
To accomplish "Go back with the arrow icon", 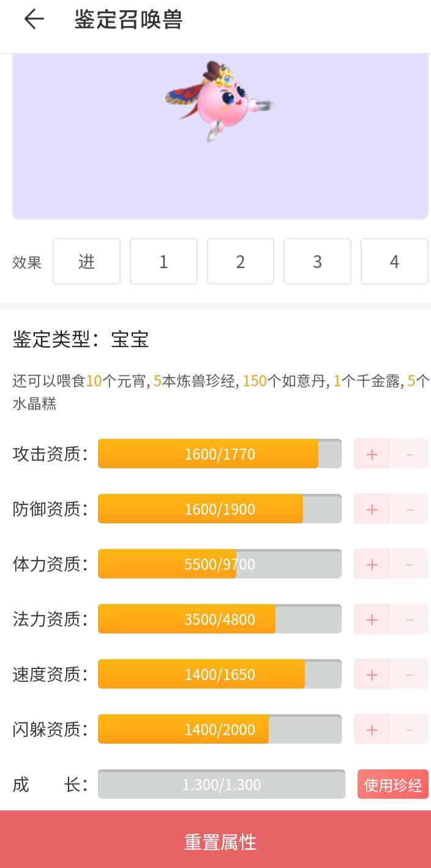I will pyautogui.click(x=34, y=20).
